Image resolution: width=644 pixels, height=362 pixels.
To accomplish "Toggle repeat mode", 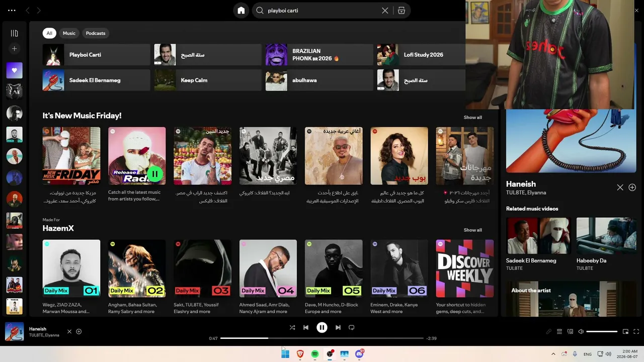I will (x=352, y=327).
